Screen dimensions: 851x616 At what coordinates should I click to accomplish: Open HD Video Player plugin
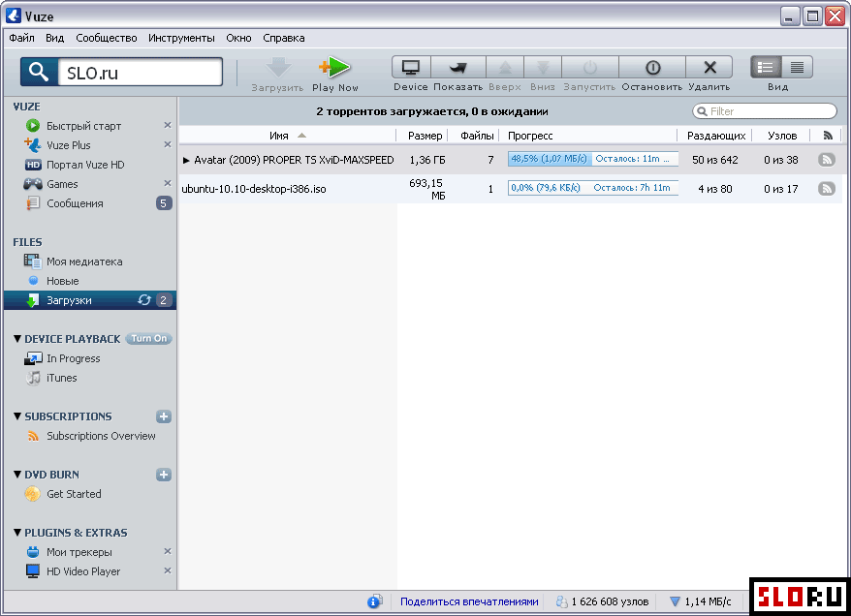click(83, 571)
